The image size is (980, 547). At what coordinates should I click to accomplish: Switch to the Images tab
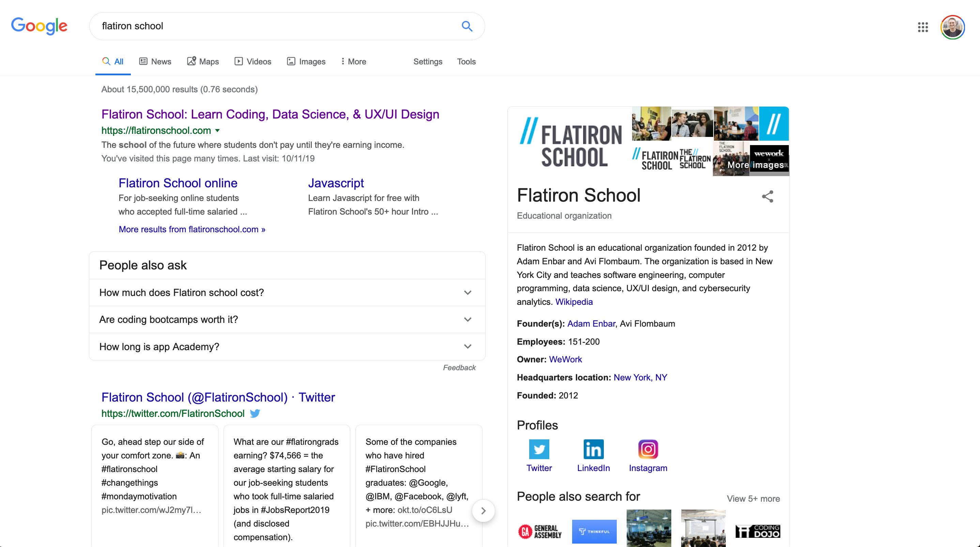(306, 61)
